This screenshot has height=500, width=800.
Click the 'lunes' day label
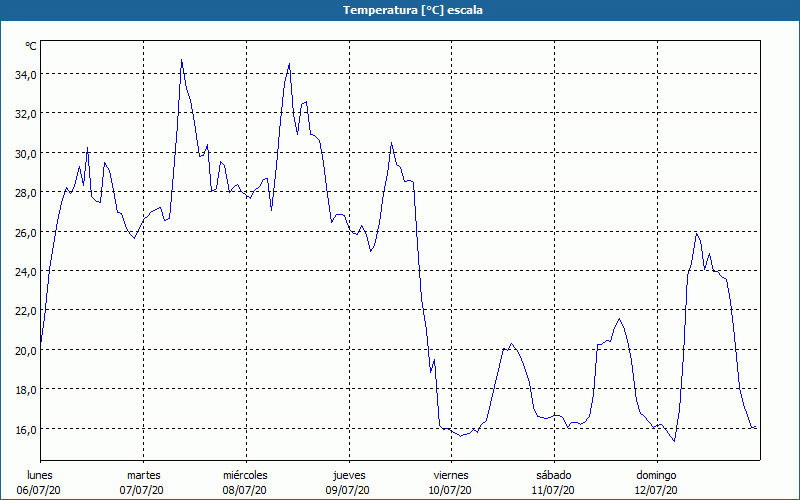[40, 475]
